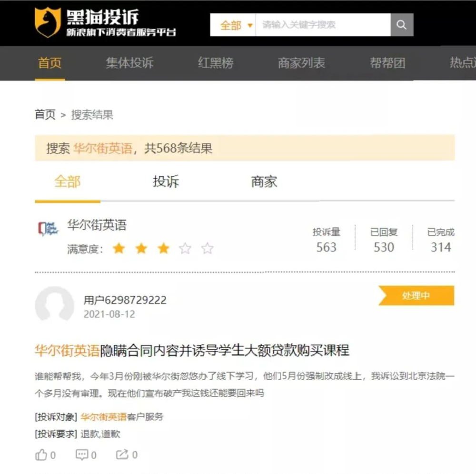This screenshot has width=476, height=474.
Task: Click 华尔街英语客户服务 complaint target link
Action: pos(122,417)
